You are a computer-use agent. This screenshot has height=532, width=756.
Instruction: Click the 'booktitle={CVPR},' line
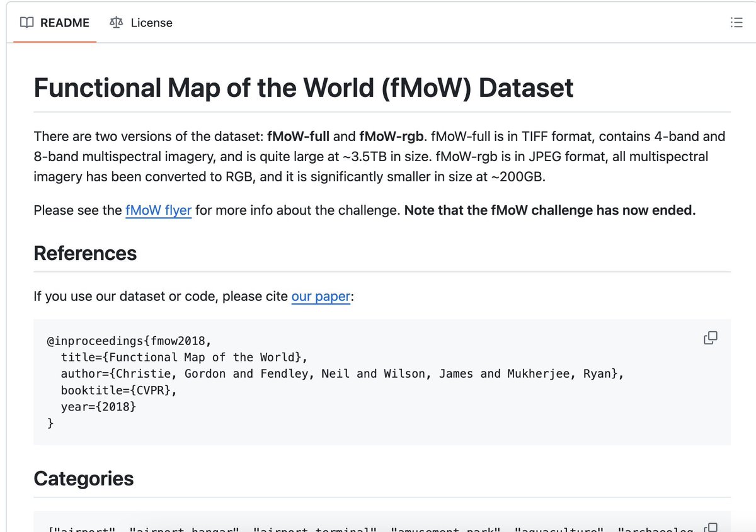[x=119, y=390]
